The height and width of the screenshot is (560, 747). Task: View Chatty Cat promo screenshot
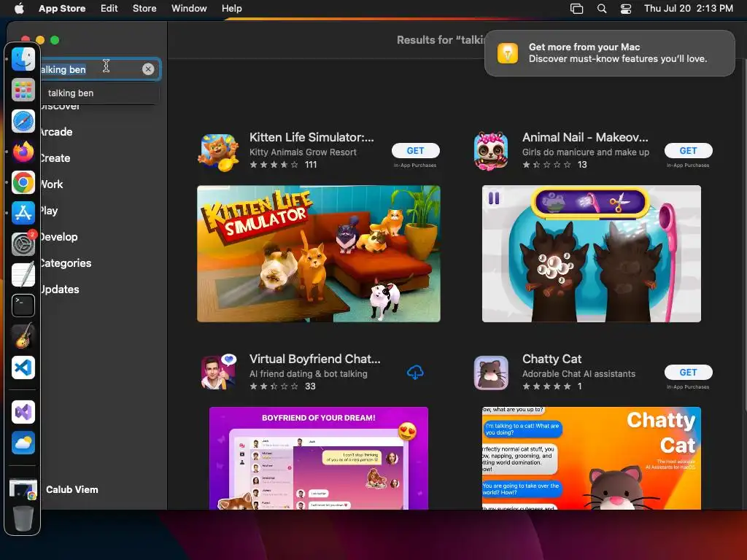(591, 458)
